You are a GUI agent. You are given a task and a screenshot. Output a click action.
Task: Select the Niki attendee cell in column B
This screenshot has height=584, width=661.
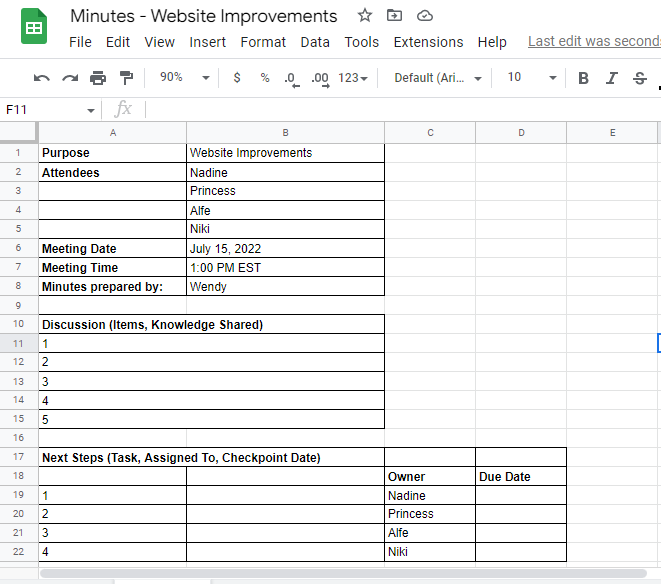(285, 229)
